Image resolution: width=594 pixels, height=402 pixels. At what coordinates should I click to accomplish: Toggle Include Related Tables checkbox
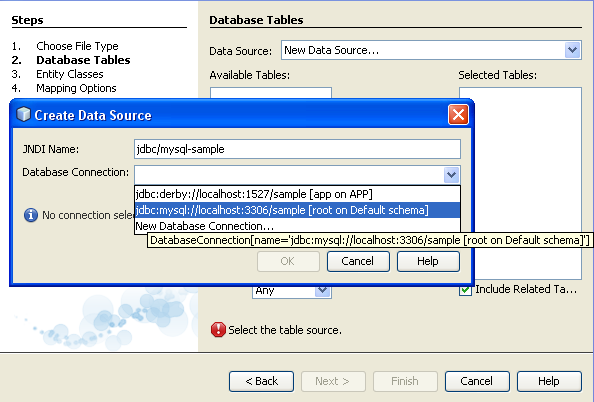tap(465, 290)
